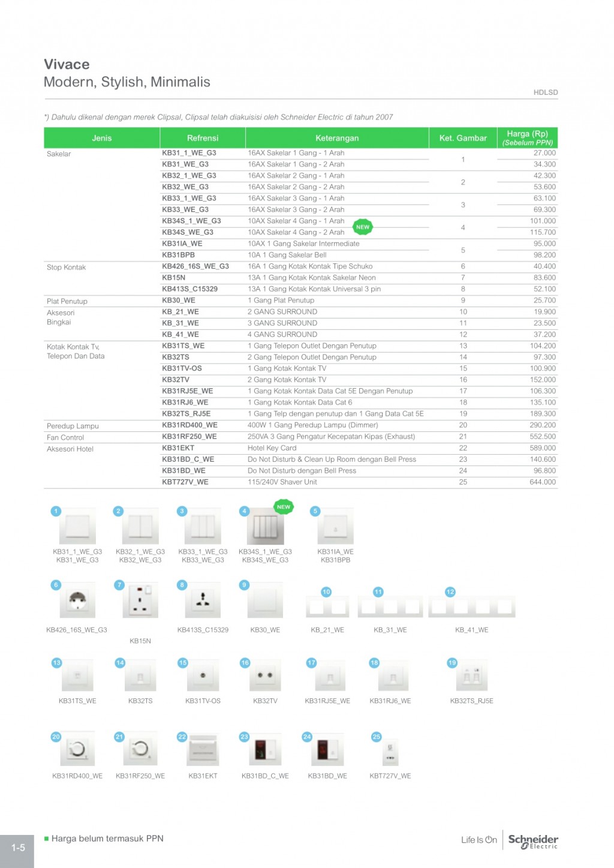Click the Refrensi column header
Viewport: 614px width, 868px height.
[x=203, y=138]
